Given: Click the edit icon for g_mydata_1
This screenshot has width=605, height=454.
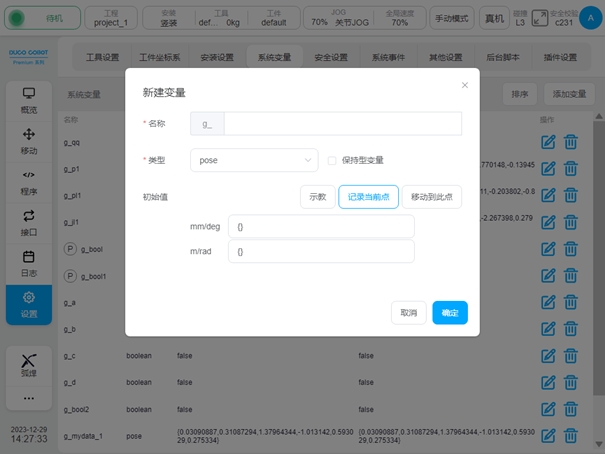Looking at the screenshot, I should [547, 435].
